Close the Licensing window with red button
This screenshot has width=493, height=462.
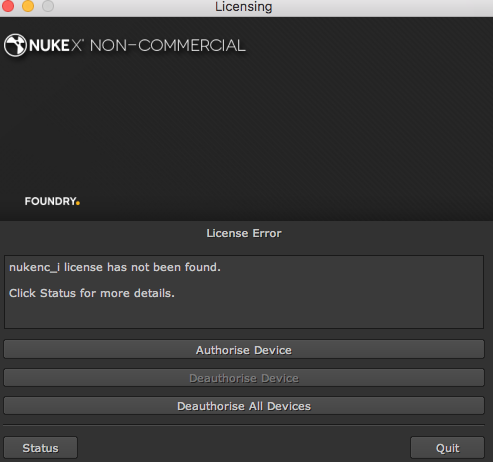tap(7, 6)
